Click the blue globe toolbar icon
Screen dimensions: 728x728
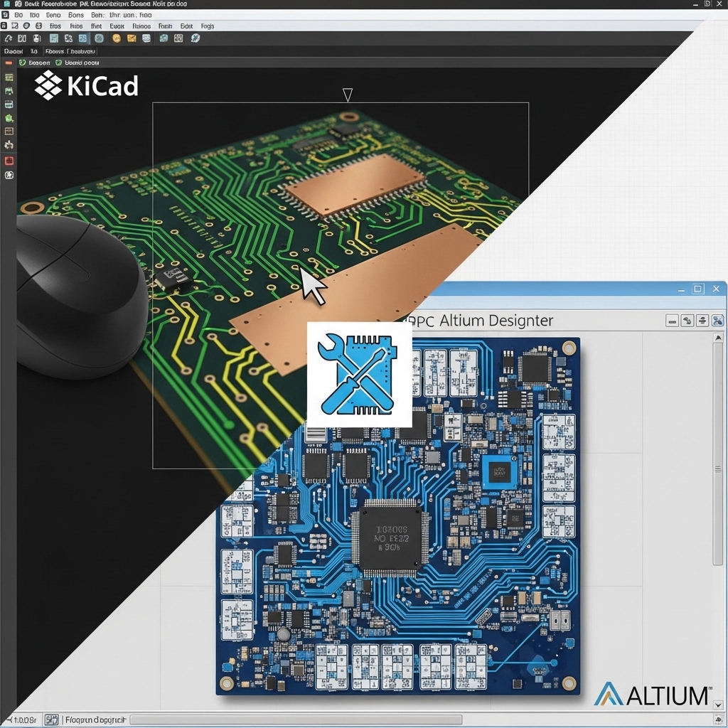196,38
